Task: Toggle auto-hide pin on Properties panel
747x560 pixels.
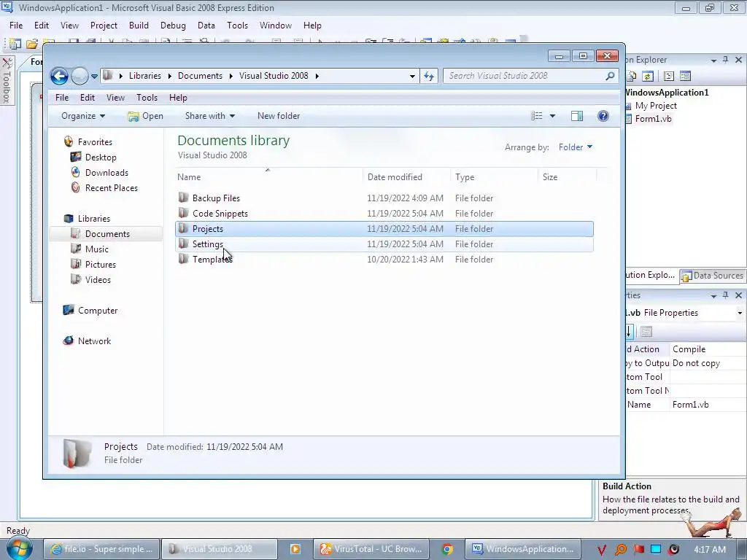Action: click(x=726, y=295)
